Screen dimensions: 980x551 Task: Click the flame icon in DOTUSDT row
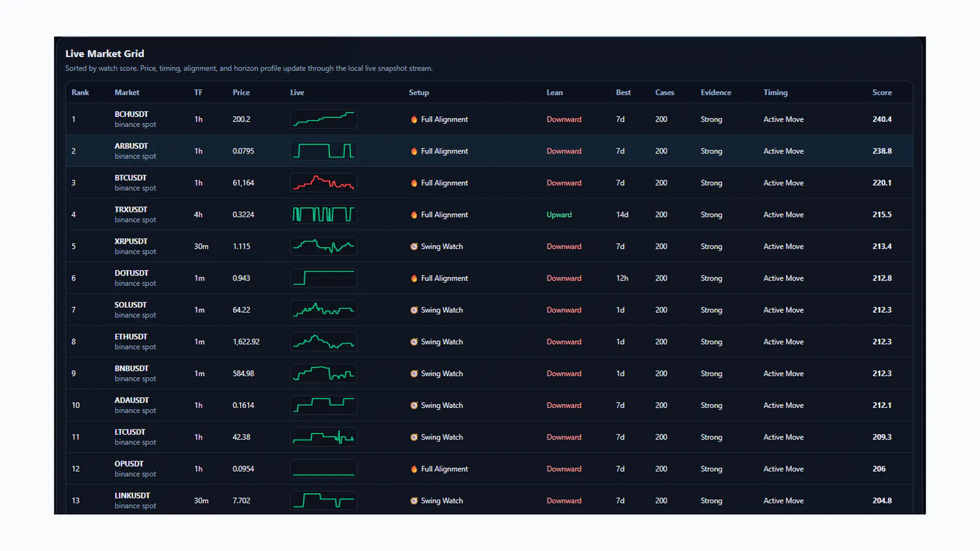coord(414,279)
